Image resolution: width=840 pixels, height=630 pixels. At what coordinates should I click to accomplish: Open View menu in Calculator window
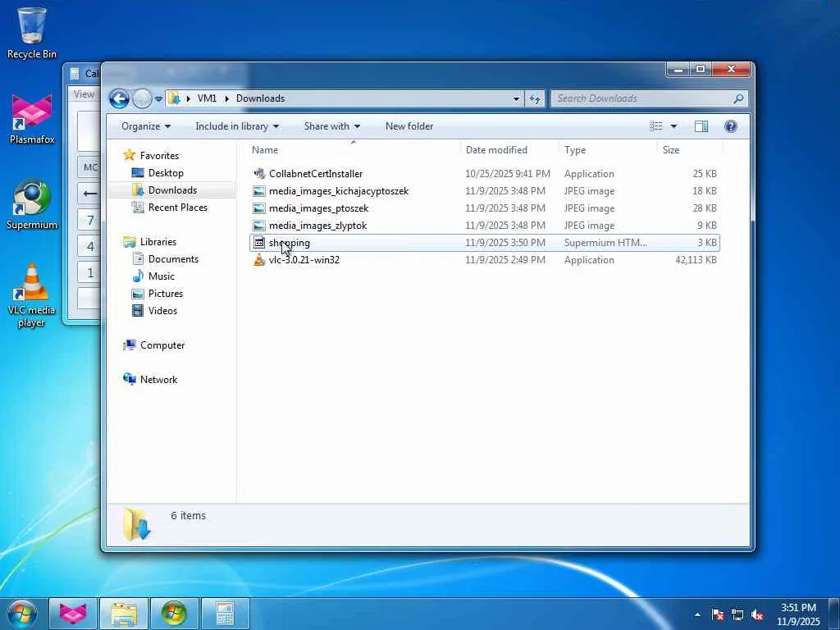[x=84, y=94]
